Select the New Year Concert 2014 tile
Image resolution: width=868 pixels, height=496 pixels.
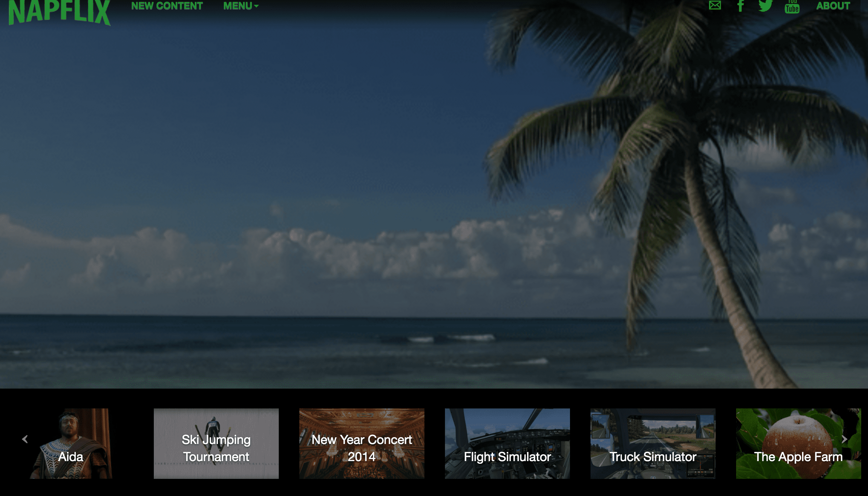pyautogui.click(x=362, y=443)
